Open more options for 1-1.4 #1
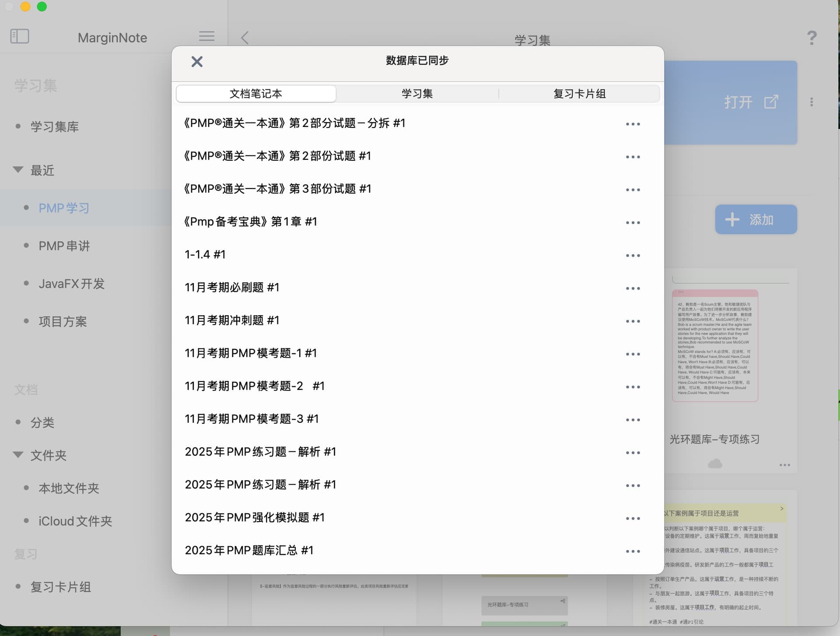 click(633, 256)
